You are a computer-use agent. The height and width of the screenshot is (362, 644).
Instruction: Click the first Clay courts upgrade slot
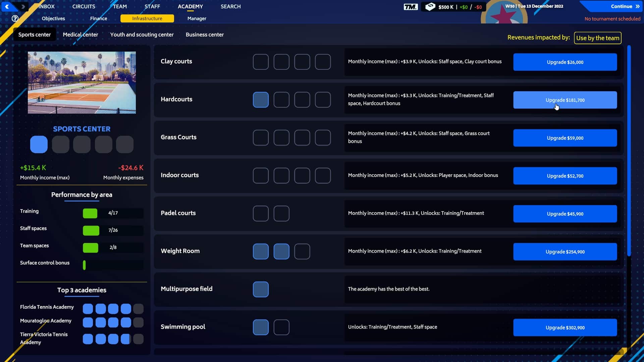[x=261, y=61]
